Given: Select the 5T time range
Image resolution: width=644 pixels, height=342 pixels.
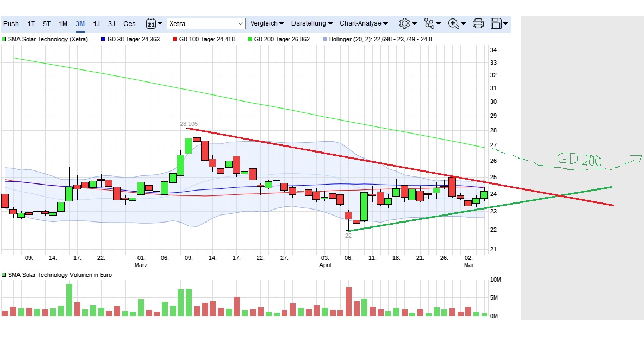Looking at the screenshot, I should tap(47, 24).
